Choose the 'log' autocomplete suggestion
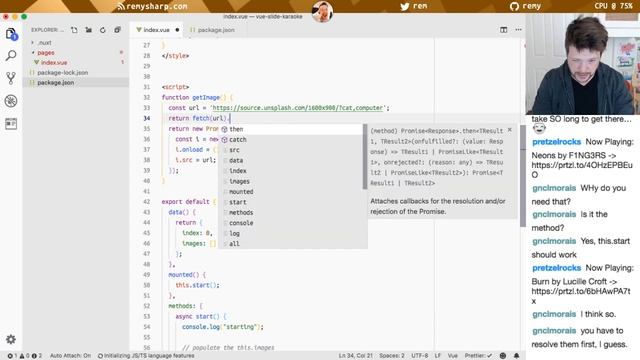The height and width of the screenshot is (360, 640). click(291, 233)
